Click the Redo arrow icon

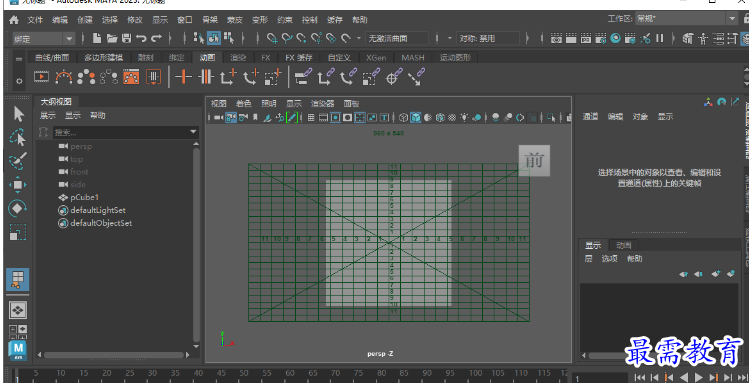[157, 38]
